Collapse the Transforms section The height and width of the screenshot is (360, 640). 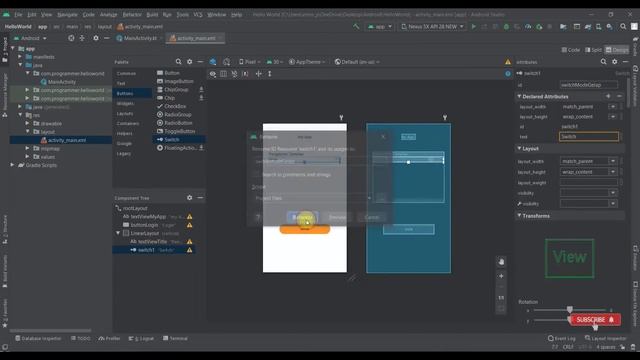(x=519, y=216)
